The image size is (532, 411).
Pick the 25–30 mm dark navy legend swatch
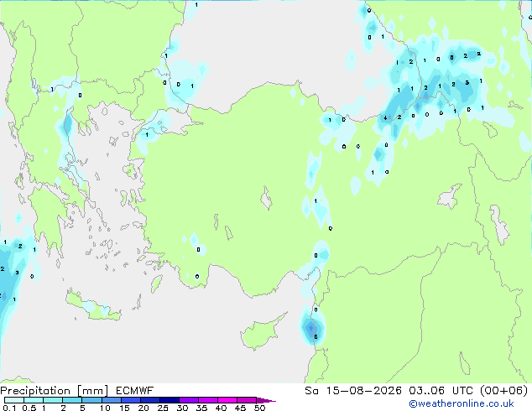click(x=170, y=400)
